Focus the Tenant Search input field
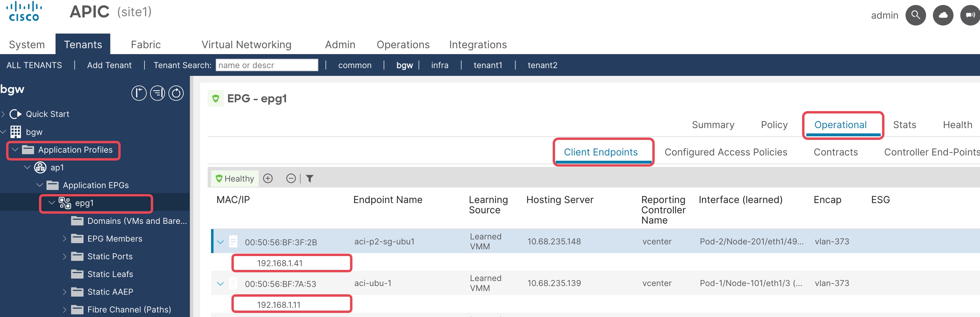980x317 pixels. 267,65
